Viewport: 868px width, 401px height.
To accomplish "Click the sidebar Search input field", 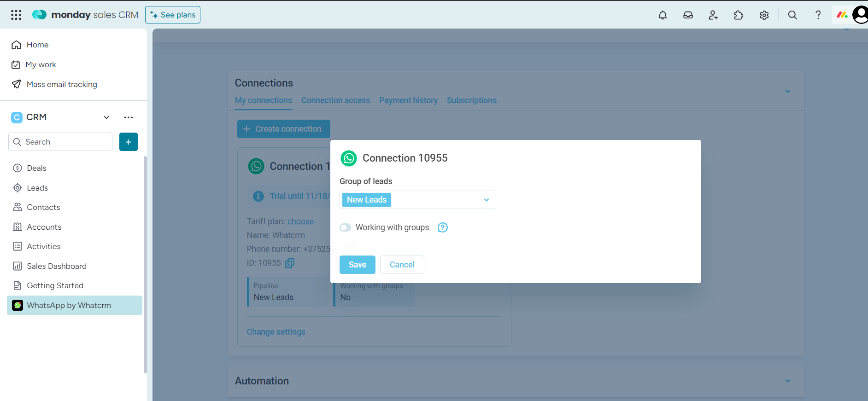I will click(60, 142).
